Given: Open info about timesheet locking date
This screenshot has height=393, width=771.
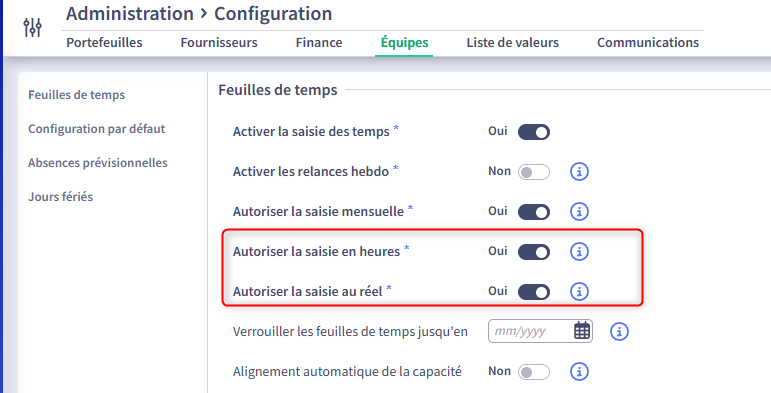Looking at the screenshot, I should click(619, 332).
